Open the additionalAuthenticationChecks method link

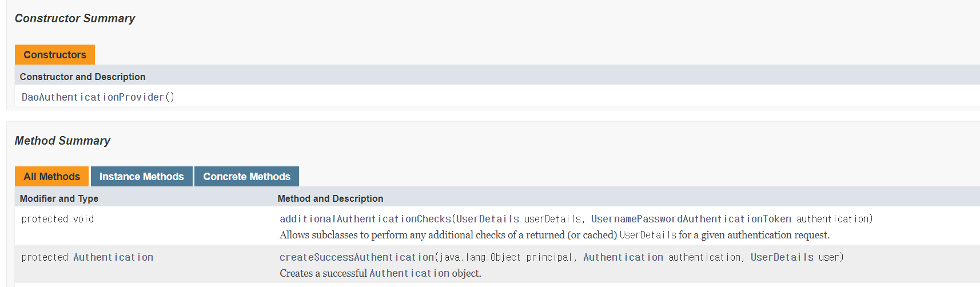[365, 219]
